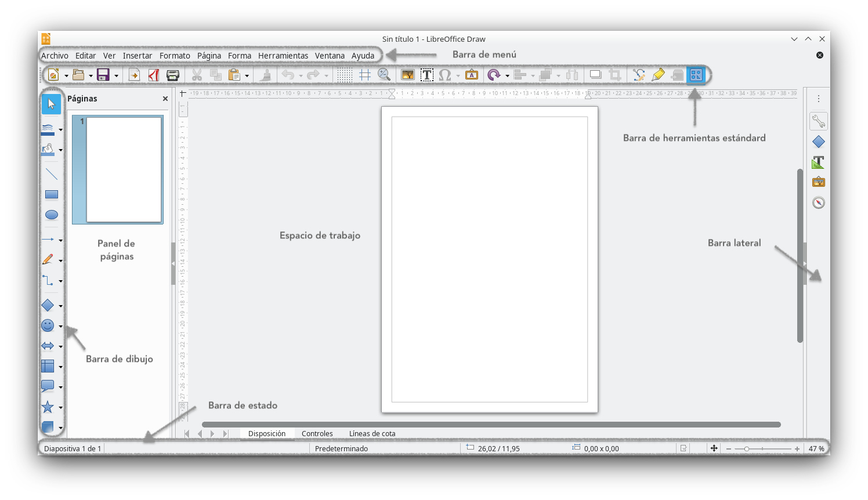
Task: Insert Fontwork text
Action: (x=472, y=75)
